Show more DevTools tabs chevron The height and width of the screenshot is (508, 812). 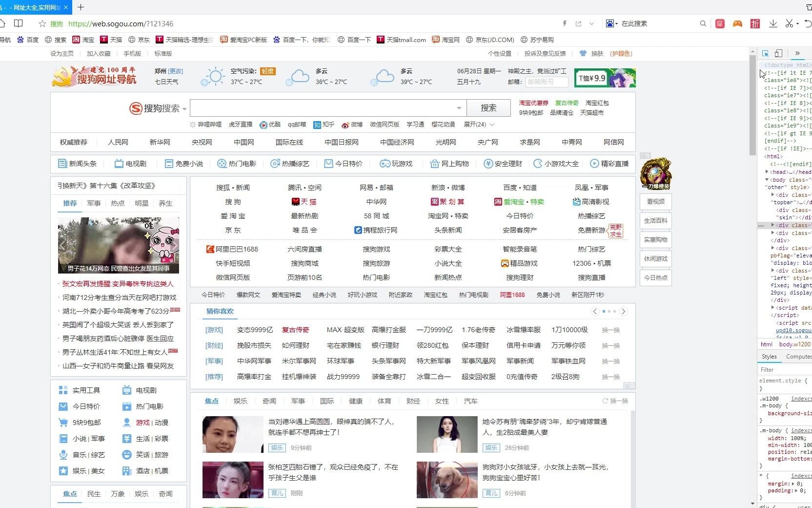797,53
